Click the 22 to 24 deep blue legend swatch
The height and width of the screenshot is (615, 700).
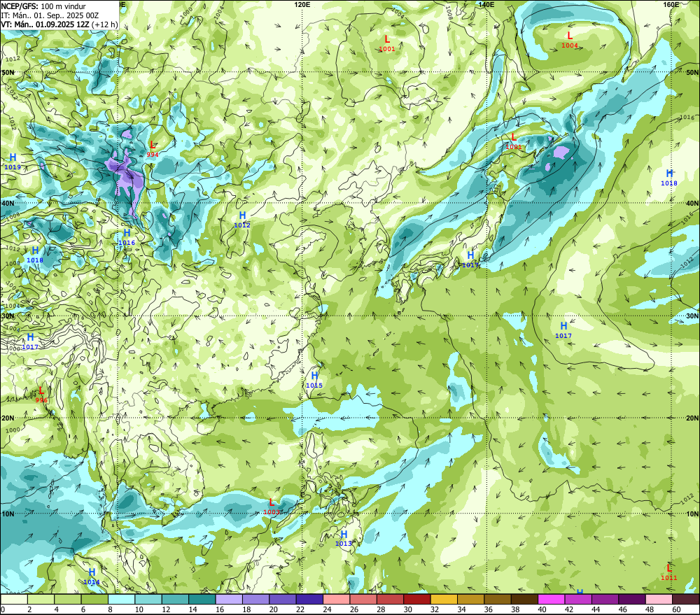[309, 599]
